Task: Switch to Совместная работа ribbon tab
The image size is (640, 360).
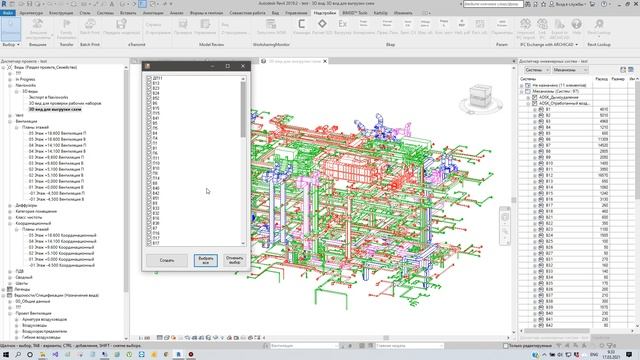Action: click(247, 13)
